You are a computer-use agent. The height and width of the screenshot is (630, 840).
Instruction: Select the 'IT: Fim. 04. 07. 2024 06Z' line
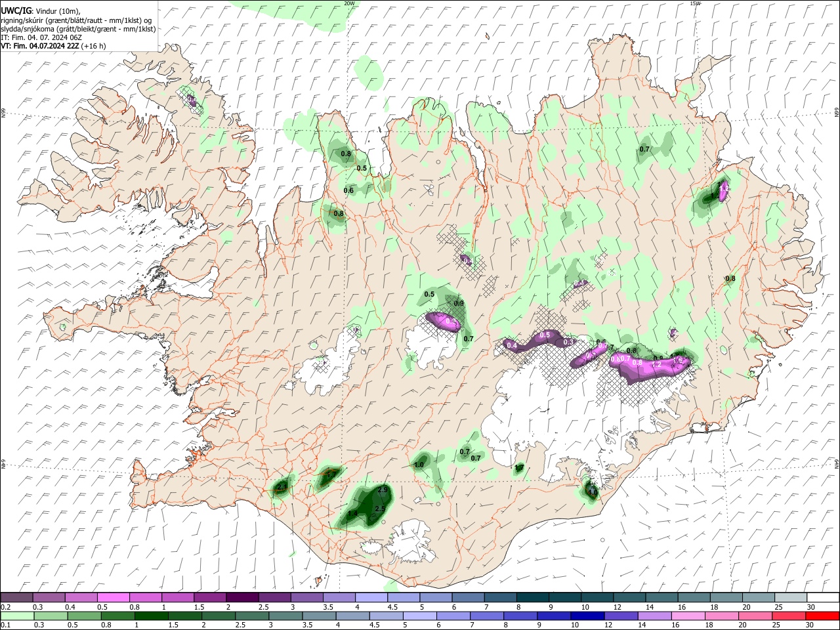coord(41,37)
